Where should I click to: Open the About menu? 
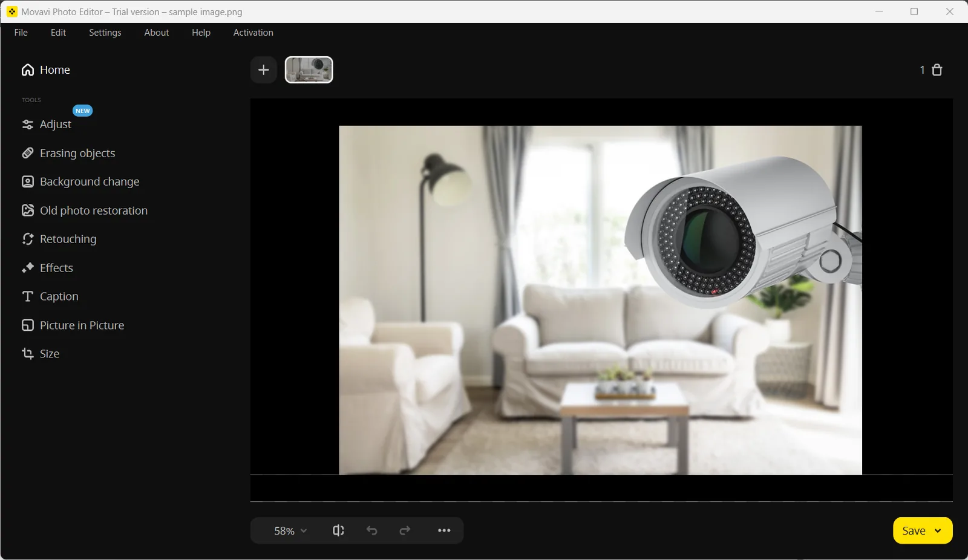point(157,33)
